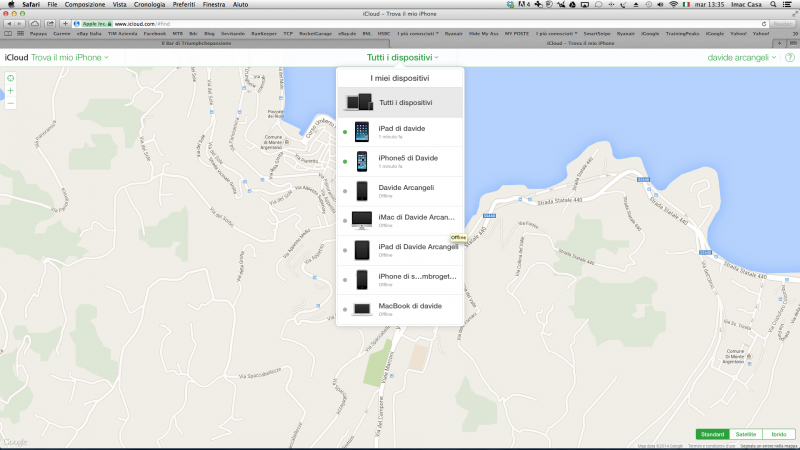Screen dimensions: 800x450
Task: Open the Aiuto menu
Action: tap(240, 5)
